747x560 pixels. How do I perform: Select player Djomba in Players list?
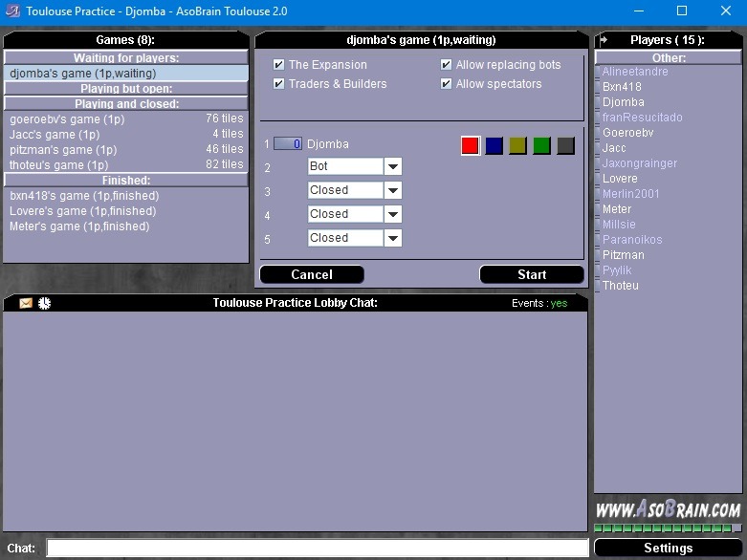[623, 102]
